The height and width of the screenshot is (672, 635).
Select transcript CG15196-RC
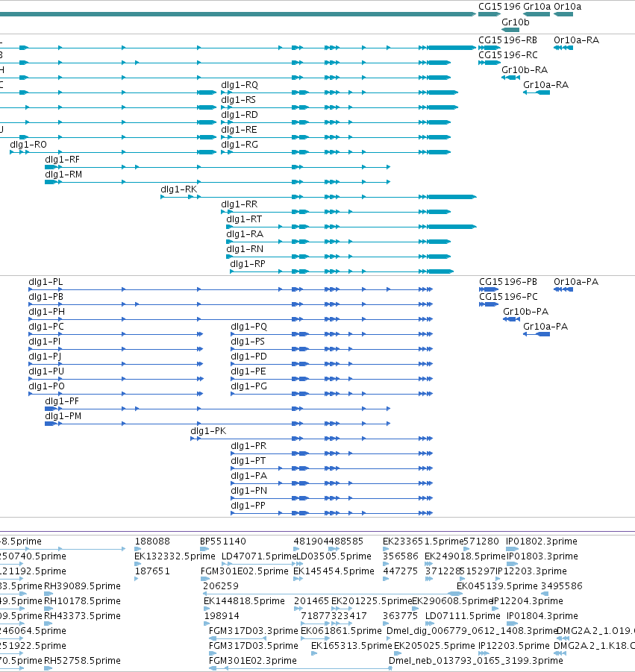(x=507, y=55)
